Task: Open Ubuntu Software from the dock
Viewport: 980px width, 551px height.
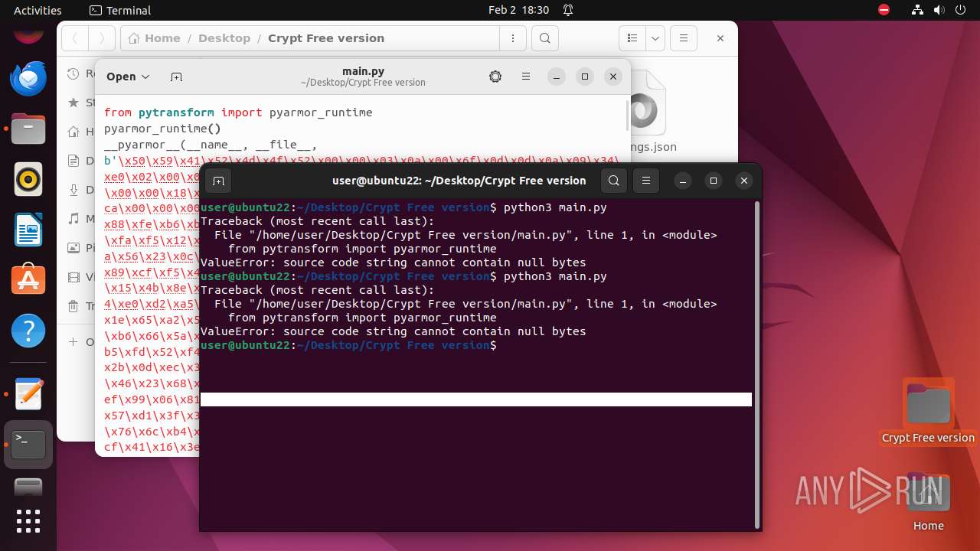Action: tap(28, 281)
